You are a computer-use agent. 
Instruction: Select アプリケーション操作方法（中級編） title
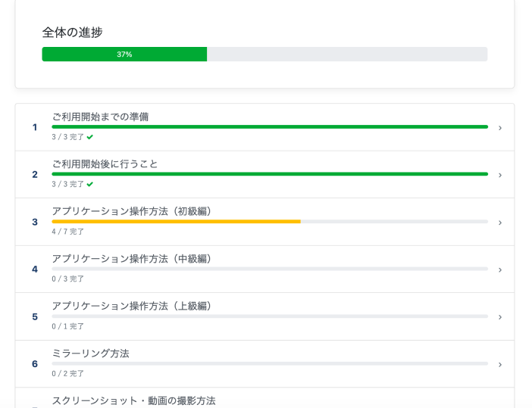pos(133,258)
